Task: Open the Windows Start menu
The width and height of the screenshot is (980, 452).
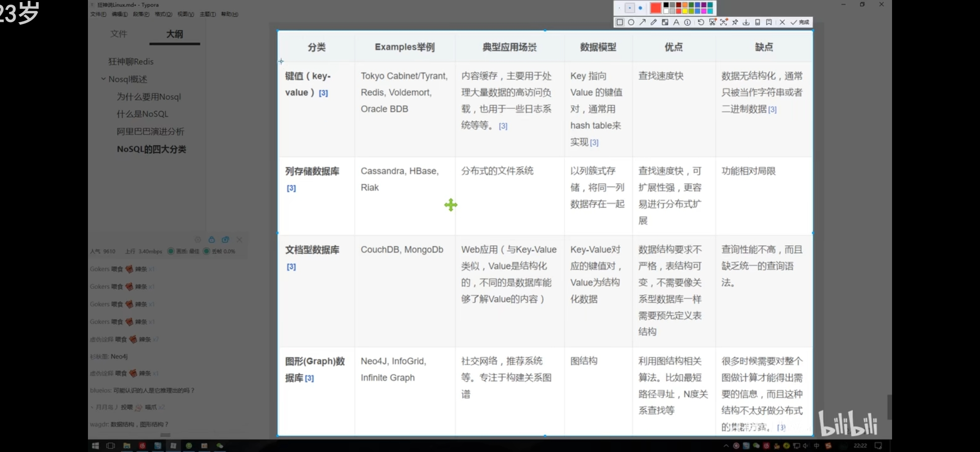Action: [95, 446]
